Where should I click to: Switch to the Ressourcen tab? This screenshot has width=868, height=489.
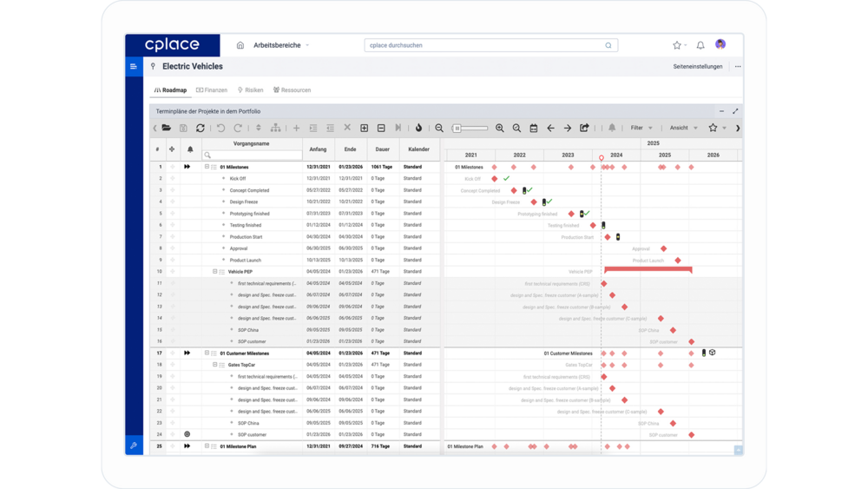(x=292, y=90)
